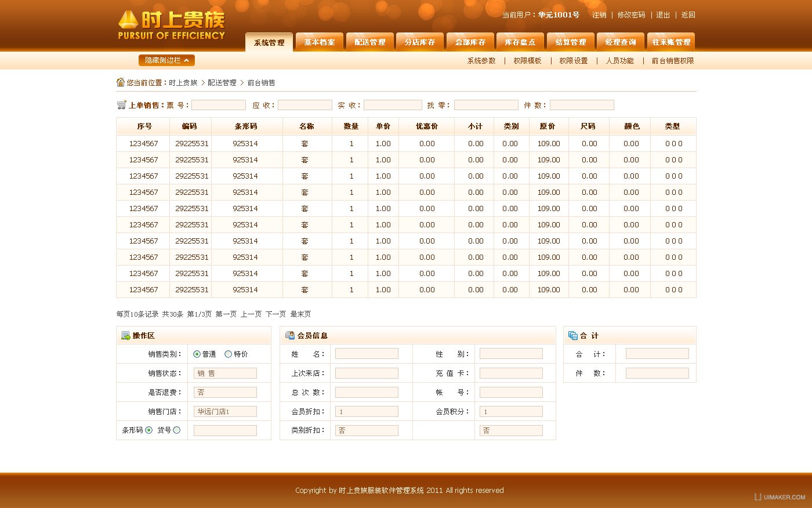Select the 条形码 radio option
The height and width of the screenshot is (508, 812).
tap(149, 430)
